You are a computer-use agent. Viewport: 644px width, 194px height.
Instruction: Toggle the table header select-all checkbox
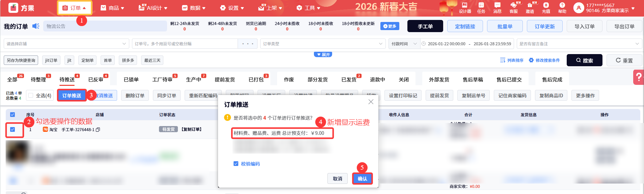click(x=12, y=115)
